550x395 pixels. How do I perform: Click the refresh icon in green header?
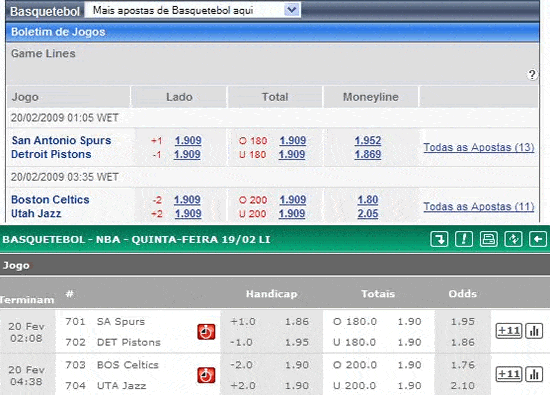click(513, 239)
